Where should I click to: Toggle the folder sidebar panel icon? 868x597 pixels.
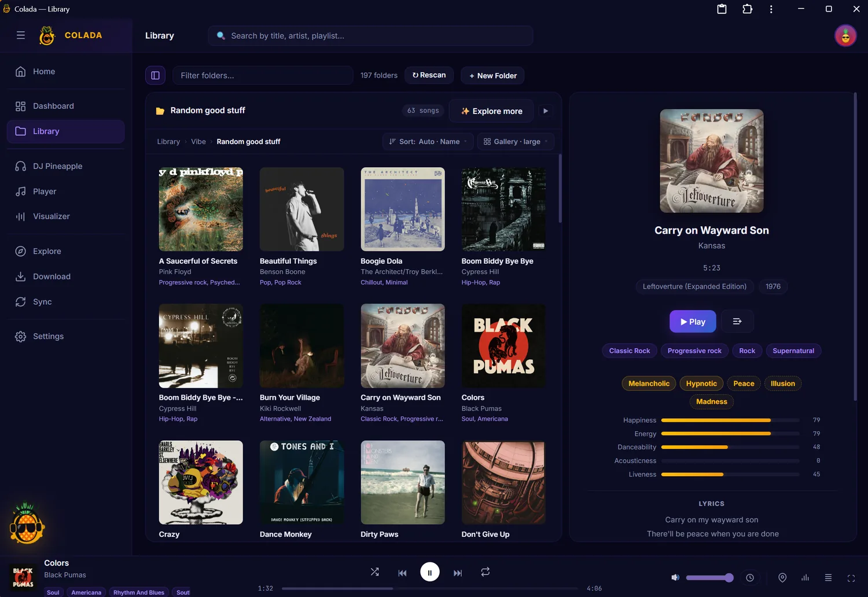click(155, 75)
